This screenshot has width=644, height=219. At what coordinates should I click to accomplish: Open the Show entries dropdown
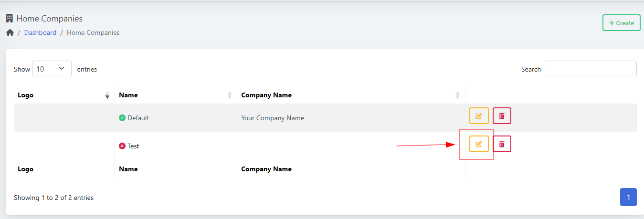point(52,69)
